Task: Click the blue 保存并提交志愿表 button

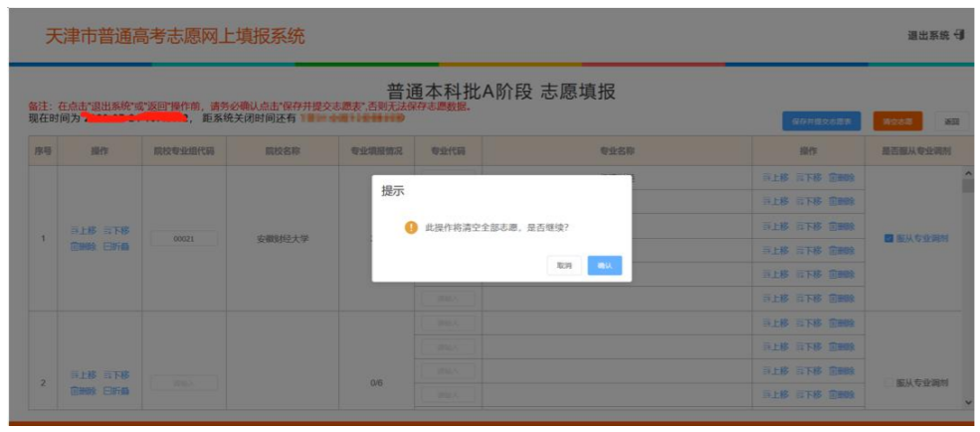Action: click(x=821, y=121)
